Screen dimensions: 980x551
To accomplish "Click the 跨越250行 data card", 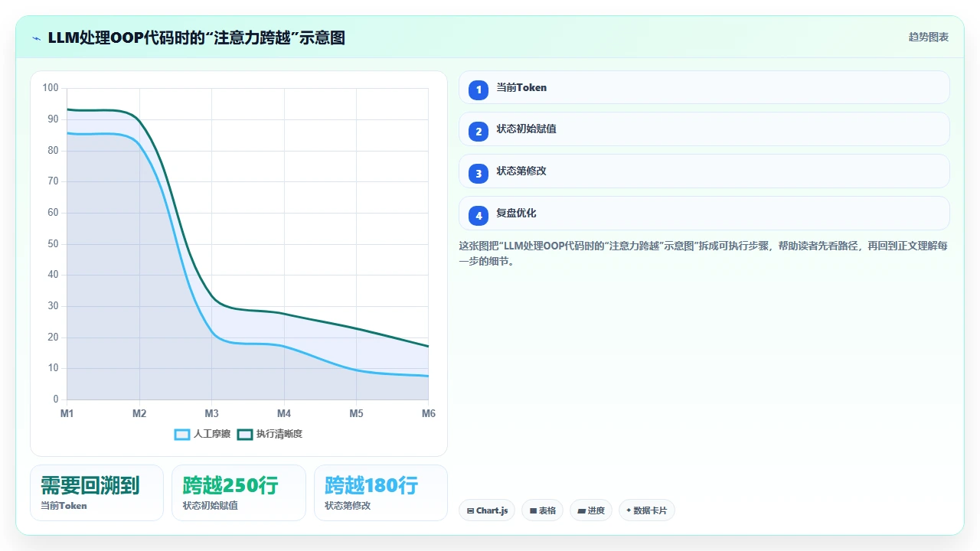I will tap(239, 493).
